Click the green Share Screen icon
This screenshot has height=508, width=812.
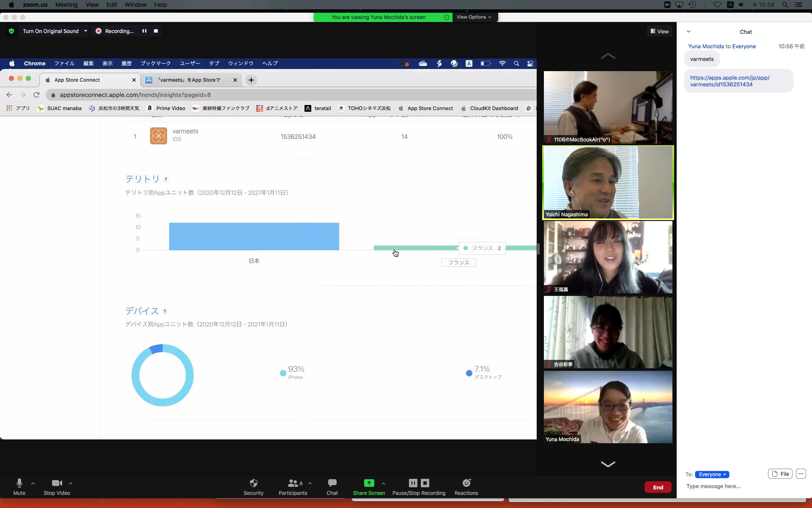369,483
